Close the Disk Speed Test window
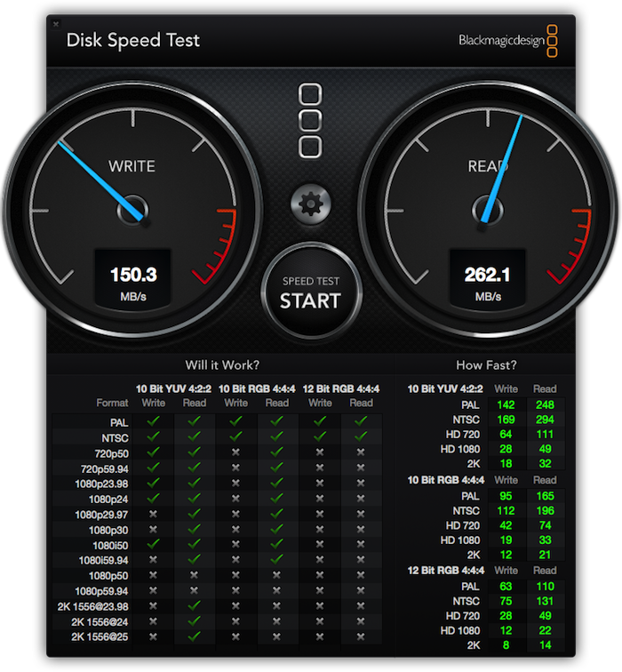 click(56, 24)
